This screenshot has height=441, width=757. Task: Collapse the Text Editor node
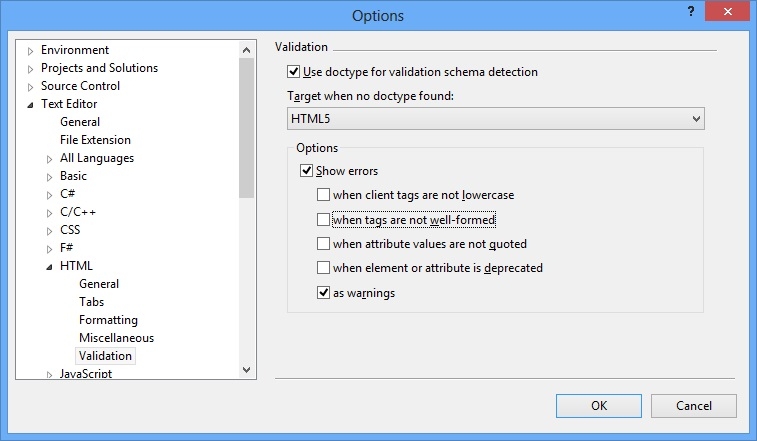[31, 105]
